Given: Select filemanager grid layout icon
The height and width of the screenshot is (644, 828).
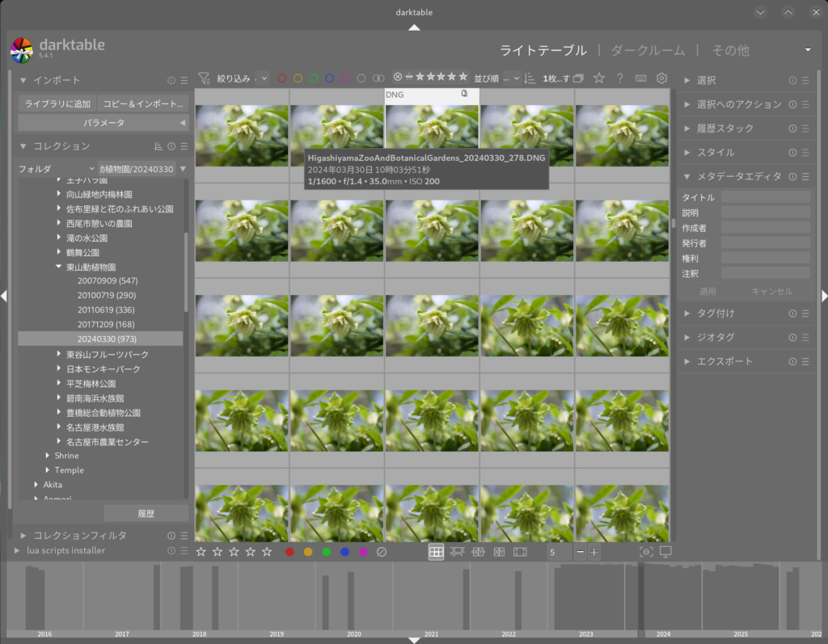Looking at the screenshot, I should pos(436,552).
